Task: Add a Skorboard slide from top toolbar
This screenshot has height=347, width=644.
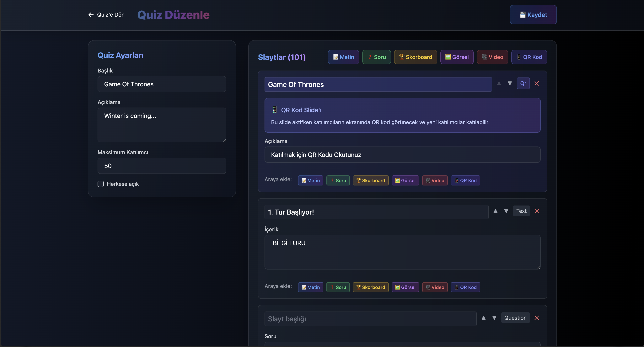Action: click(x=415, y=57)
